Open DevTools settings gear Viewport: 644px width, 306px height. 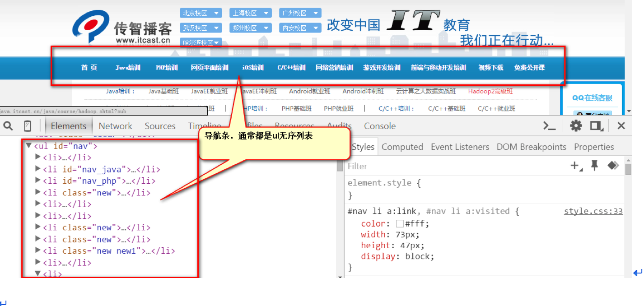[576, 126]
